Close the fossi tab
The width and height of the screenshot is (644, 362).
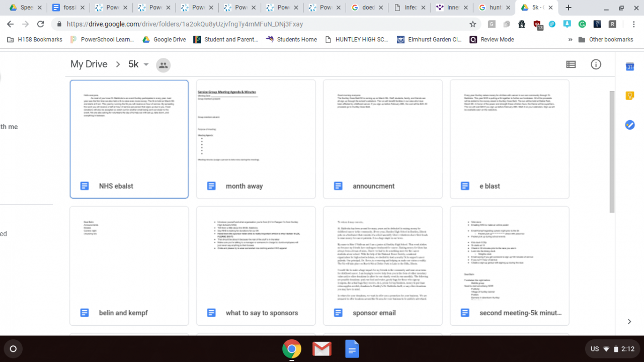pyautogui.click(x=83, y=8)
